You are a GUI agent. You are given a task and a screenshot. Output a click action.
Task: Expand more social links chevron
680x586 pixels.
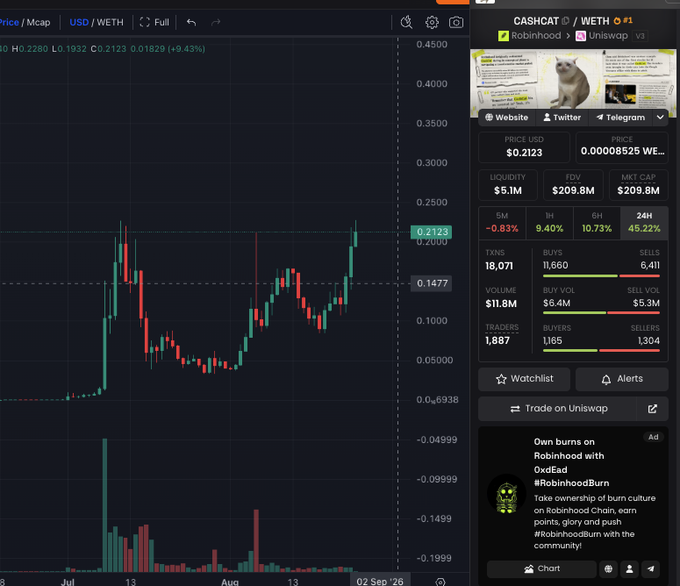[660, 118]
